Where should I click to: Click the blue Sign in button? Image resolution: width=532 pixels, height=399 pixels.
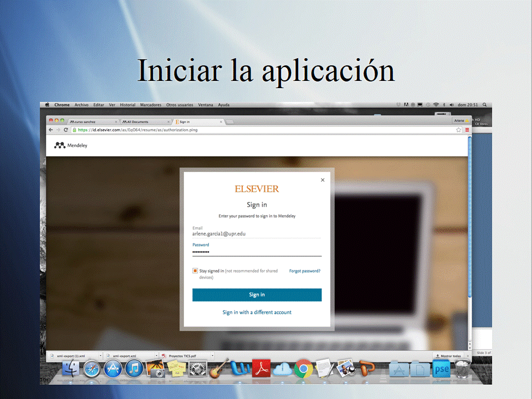point(257,295)
